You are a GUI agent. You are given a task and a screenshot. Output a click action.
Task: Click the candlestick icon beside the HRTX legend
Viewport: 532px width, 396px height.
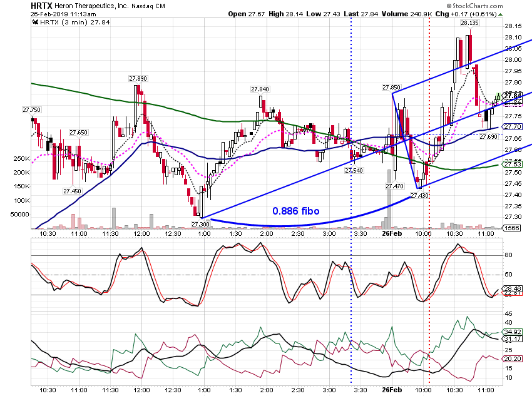35,23
